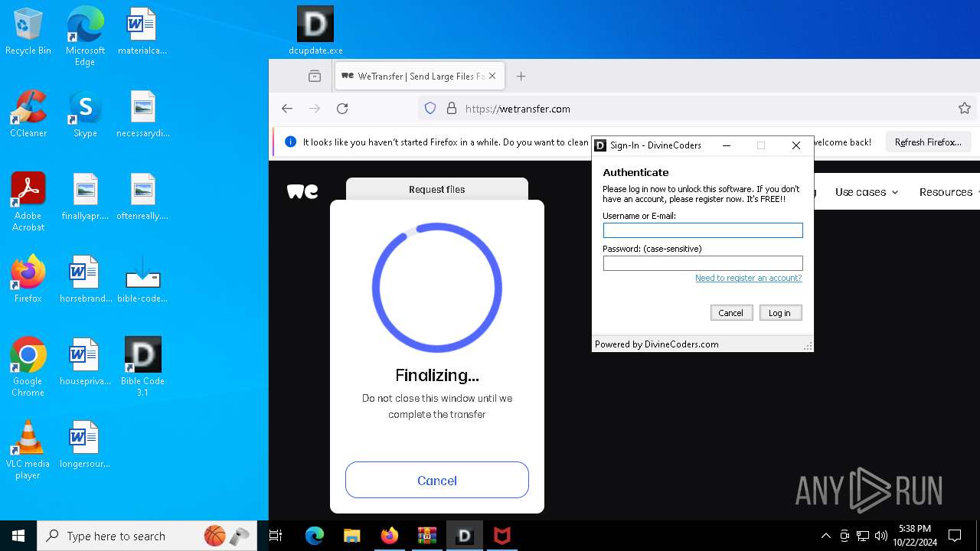Switch to Request files tab
Screen dimensions: 980x551
pyautogui.click(x=436, y=189)
